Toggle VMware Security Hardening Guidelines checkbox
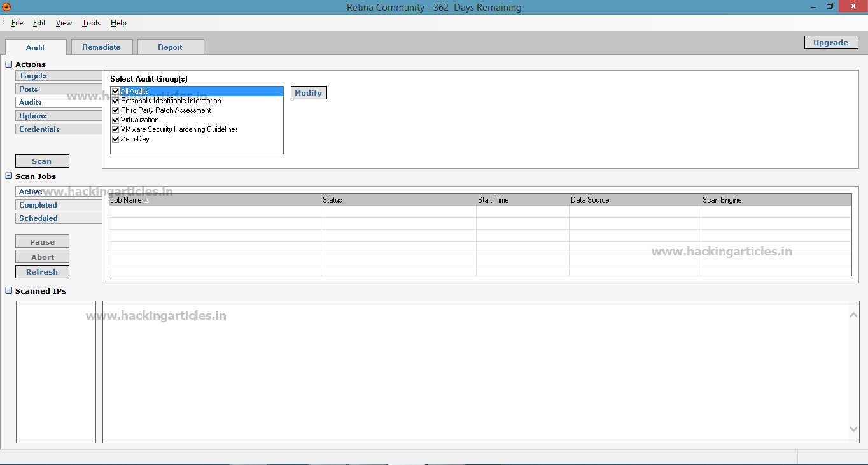868x465 pixels. [x=116, y=129]
